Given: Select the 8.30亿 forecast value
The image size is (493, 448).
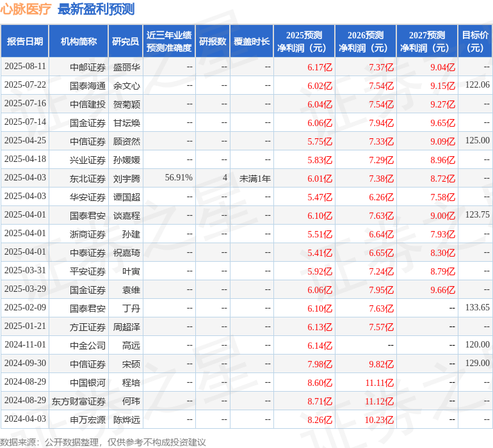Looking at the screenshot, I should pos(442,253).
